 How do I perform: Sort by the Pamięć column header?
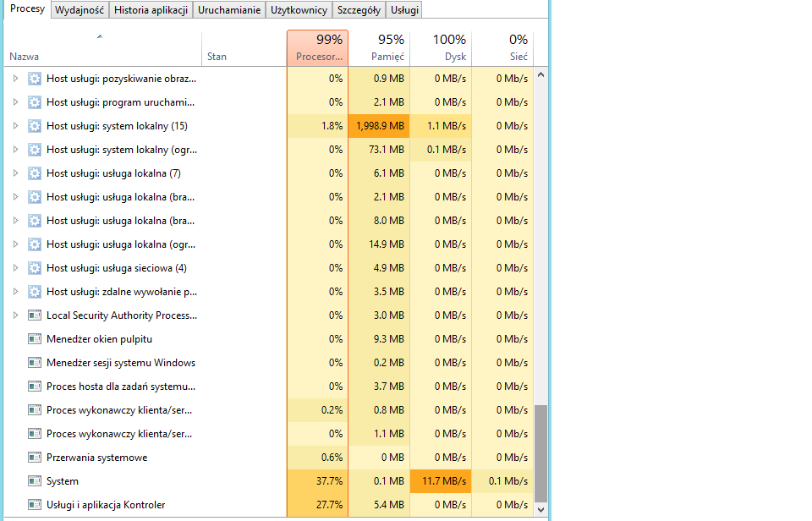(379, 48)
